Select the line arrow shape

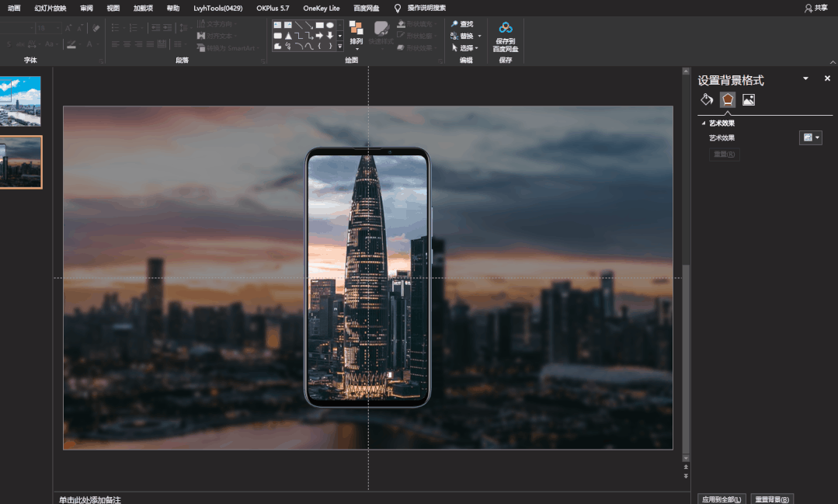coord(309,25)
